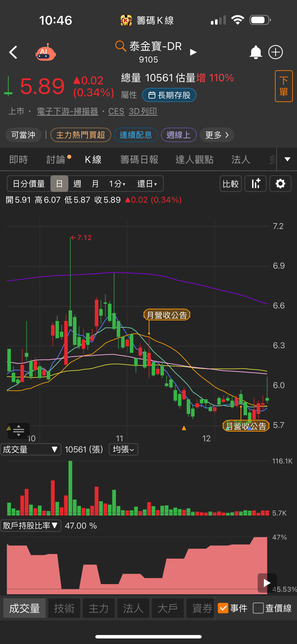Viewport: 297px width, 644px height.
Task: Open the 1分 interval dropdown
Action: point(117,184)
